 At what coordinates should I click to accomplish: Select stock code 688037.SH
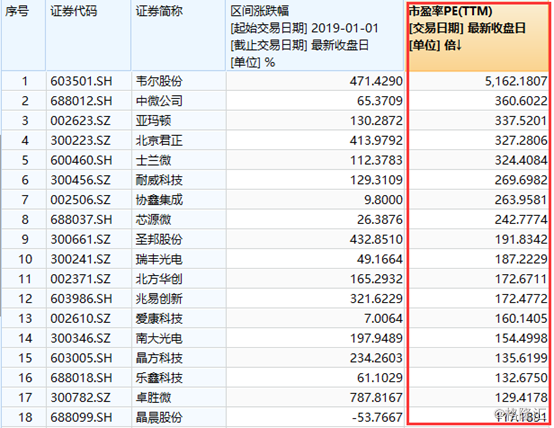[x=81, y=220]
